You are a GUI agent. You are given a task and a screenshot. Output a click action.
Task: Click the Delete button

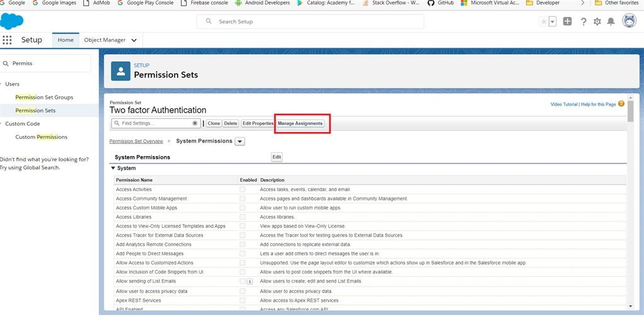[x=231, y=123]
